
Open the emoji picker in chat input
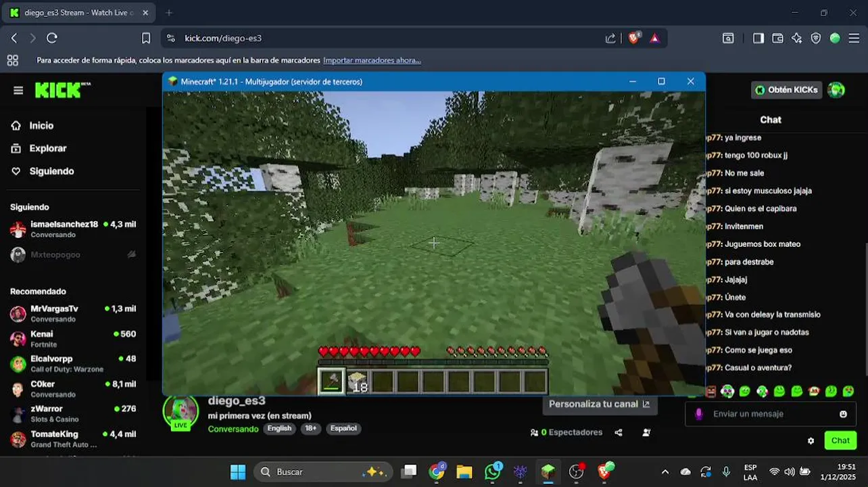tap(843, 414)
